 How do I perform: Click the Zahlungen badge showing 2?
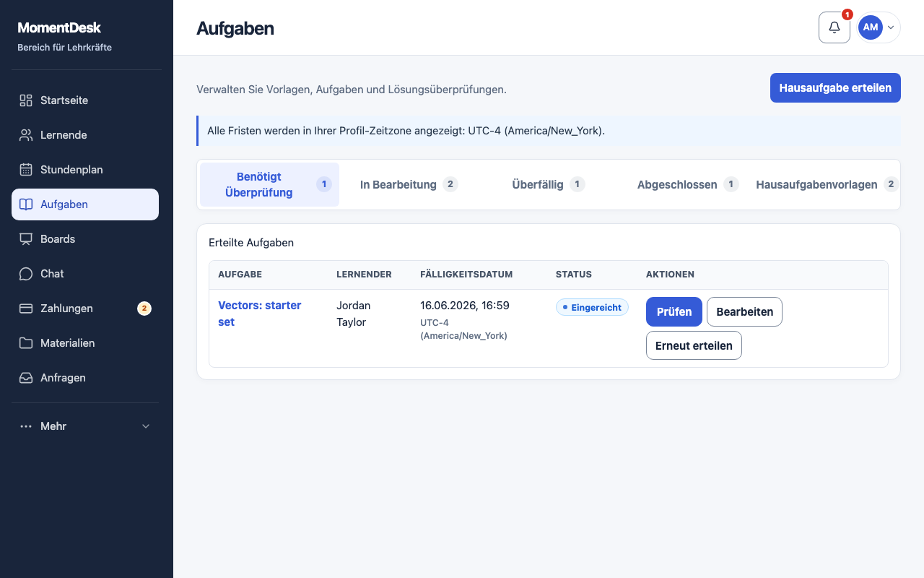pos(144,309)
